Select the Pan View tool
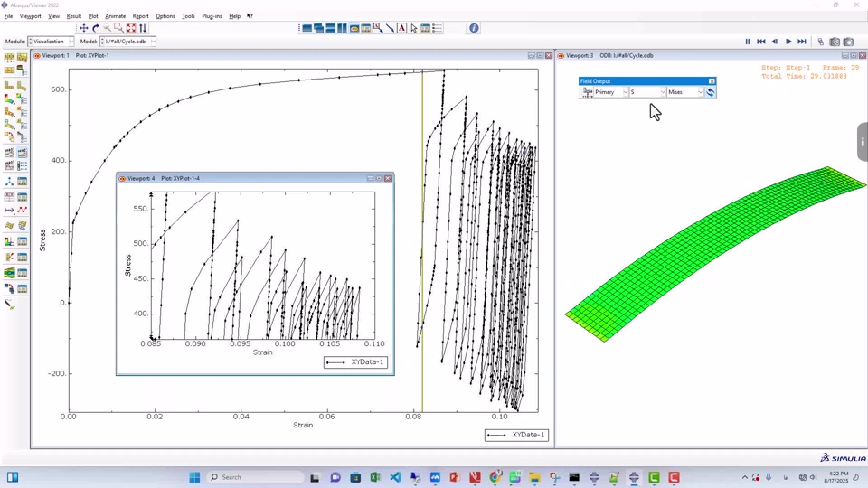Image resolution: width=868 pixels, height=488 pixels. (x=83, y=28)
